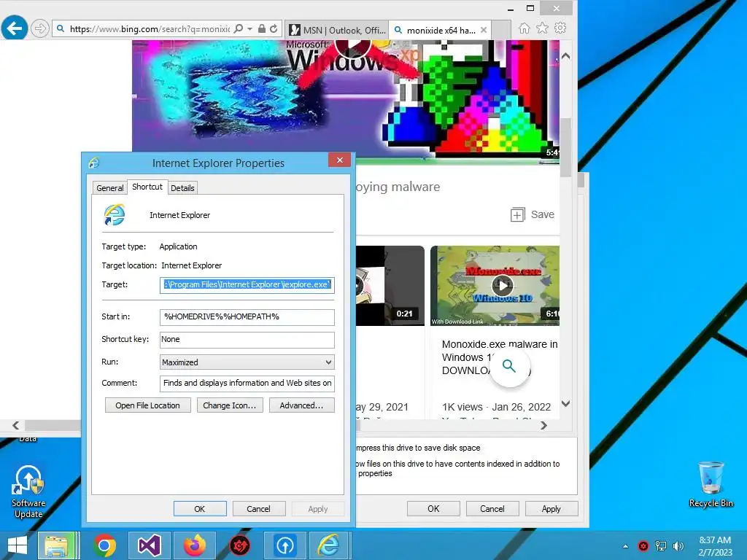Screen dimensions: 747x560
Task: Select the Shortcut tab in Properties dialog
Action: click(147, 187)
